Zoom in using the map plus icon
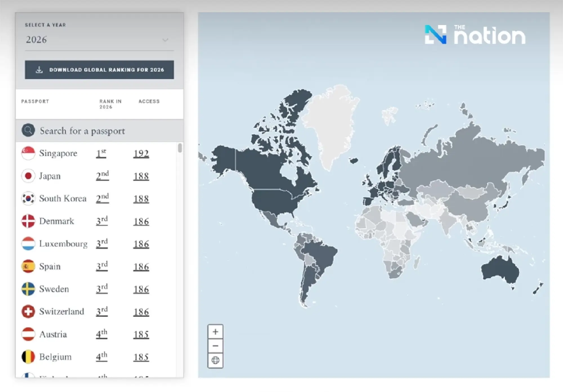This screenshot has height=392, width=563. tap(215, 331)
